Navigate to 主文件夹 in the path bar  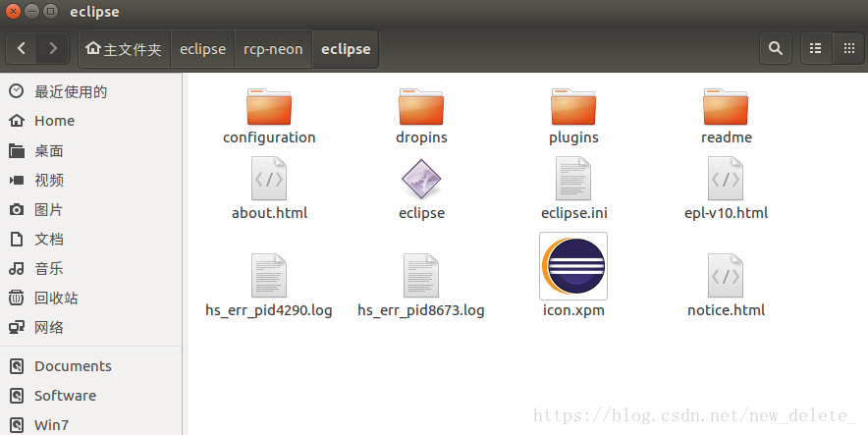point(124,49)
